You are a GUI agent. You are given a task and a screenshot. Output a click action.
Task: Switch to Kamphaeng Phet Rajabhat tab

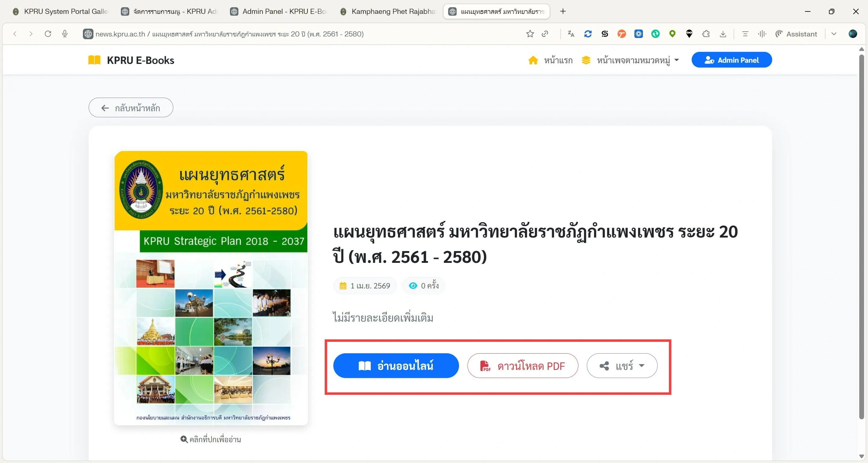coord(388,11)
